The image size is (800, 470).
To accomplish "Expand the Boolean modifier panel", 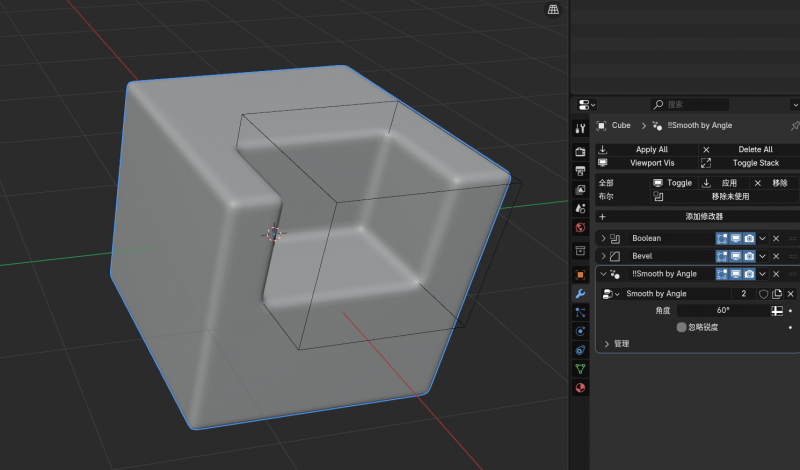I will 604,238.
